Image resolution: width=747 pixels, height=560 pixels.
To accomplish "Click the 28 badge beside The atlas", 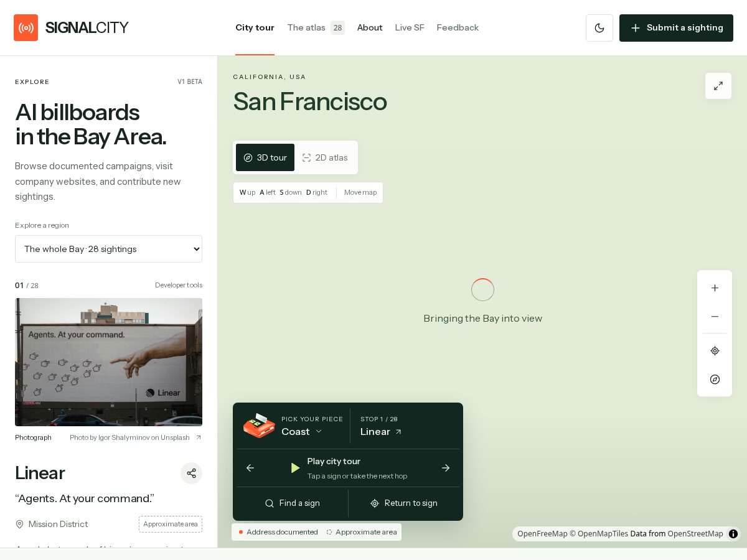I will pos(337,28).
